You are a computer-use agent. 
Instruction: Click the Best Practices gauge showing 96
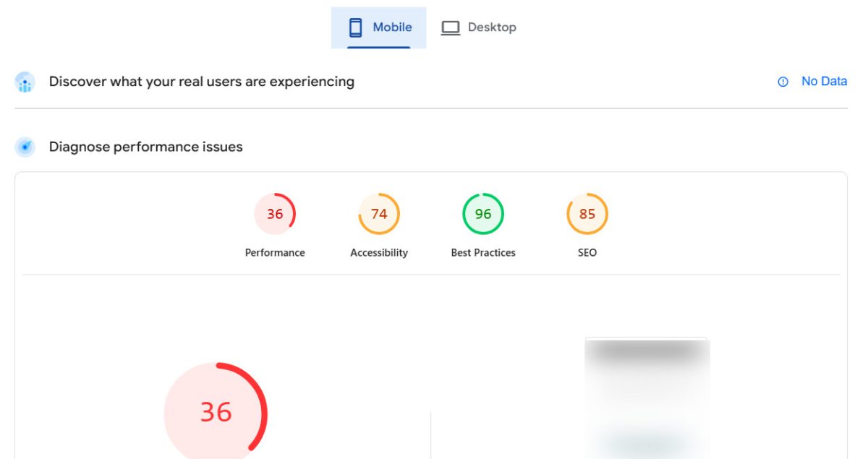pos(482,213)
